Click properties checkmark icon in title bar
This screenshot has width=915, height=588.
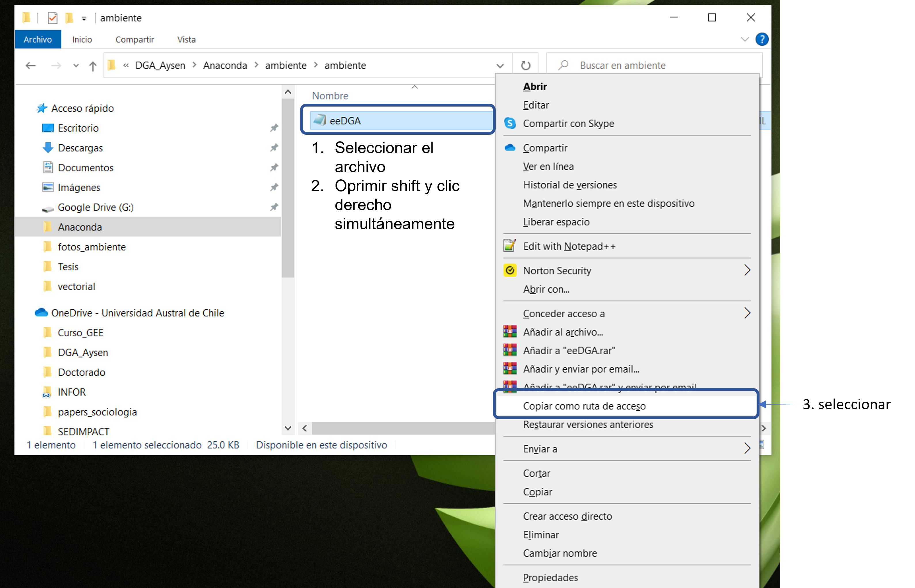[x=53, y=18]
